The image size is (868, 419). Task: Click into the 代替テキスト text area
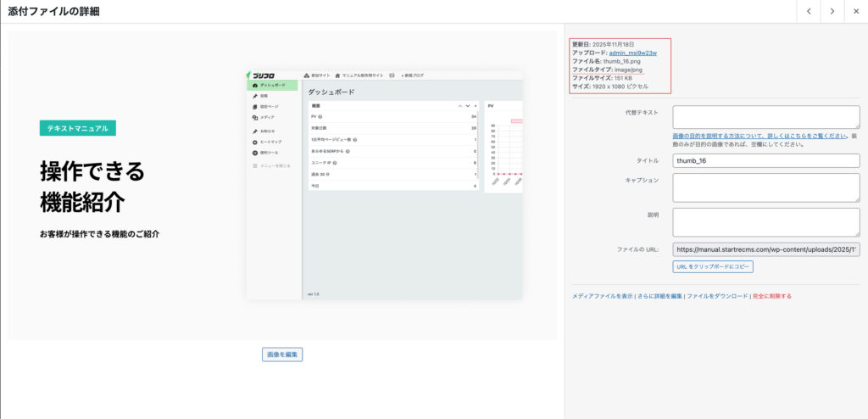765,117
